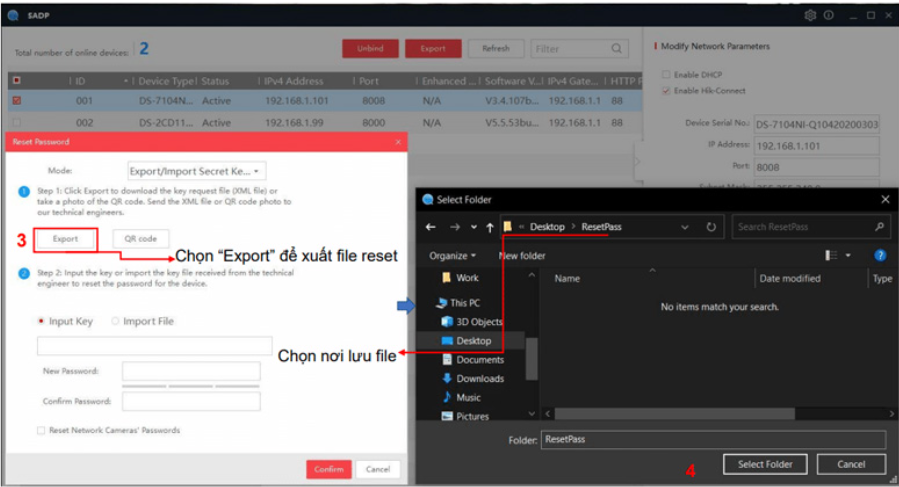Screen dimensions: 899x487
Task: Click the back arrow in Select Folder
Action: [x=431, y=227]
